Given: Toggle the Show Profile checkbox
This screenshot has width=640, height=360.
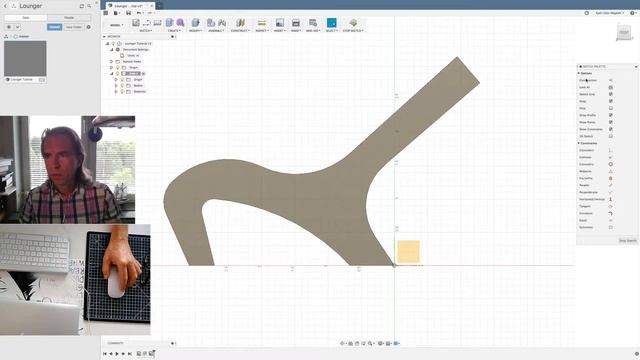Looking at the screenshot, I should [x=611, y=116].
